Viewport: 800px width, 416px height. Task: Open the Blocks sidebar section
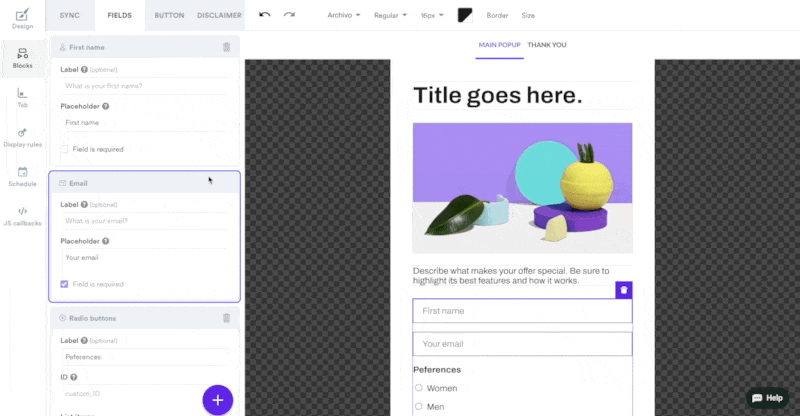[x=22, y=58]
